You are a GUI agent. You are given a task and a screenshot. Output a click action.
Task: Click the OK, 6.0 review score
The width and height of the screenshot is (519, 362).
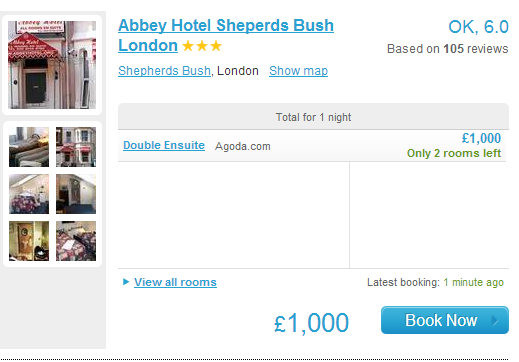point(478,27)
